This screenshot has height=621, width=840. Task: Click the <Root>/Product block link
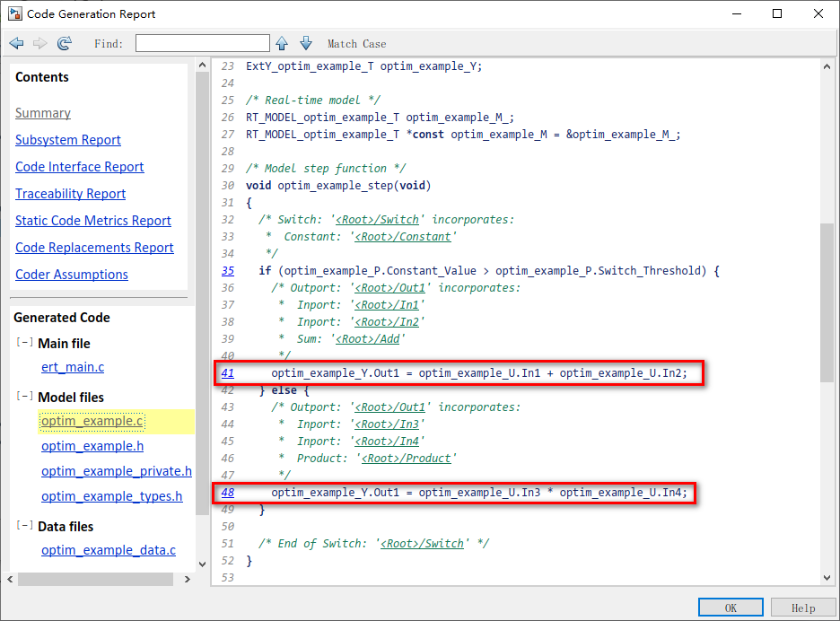click(406, 459)
